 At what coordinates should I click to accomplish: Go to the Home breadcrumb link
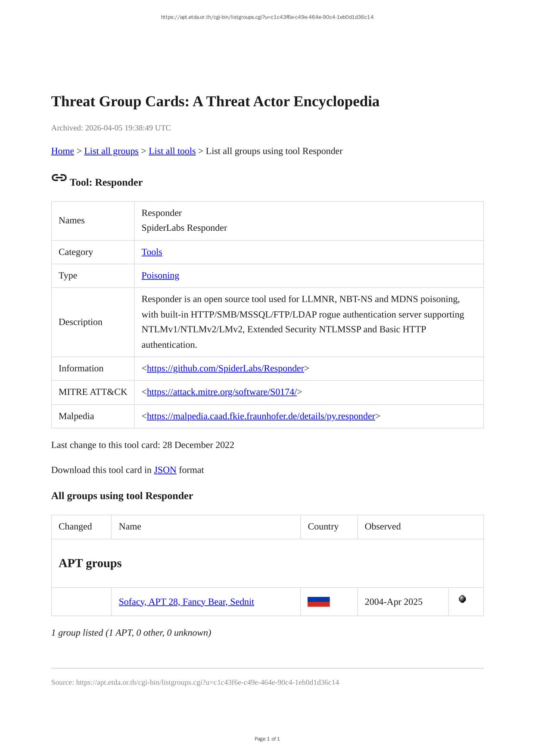(62, 151)
